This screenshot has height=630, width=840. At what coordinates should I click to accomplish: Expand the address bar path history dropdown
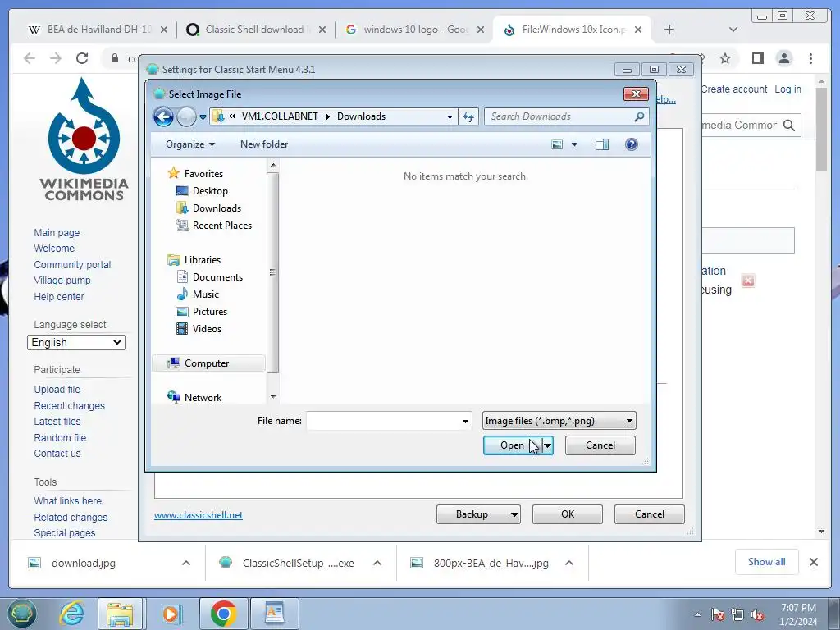pos(450,116)
